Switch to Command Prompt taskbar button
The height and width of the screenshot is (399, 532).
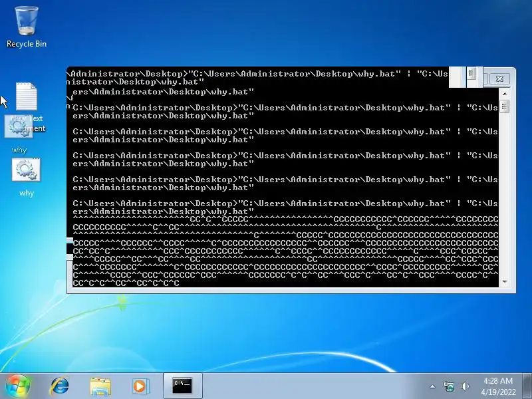pos(182,386)
